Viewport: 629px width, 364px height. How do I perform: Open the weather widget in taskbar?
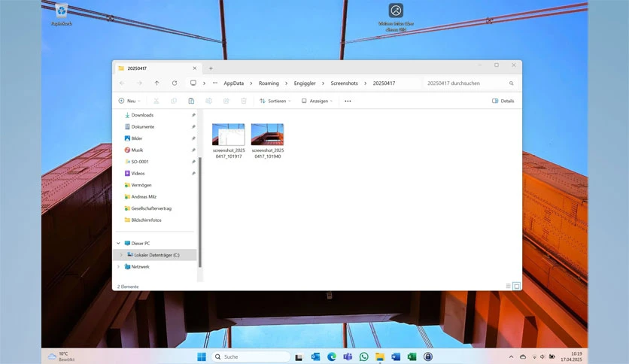click(62, 356)
